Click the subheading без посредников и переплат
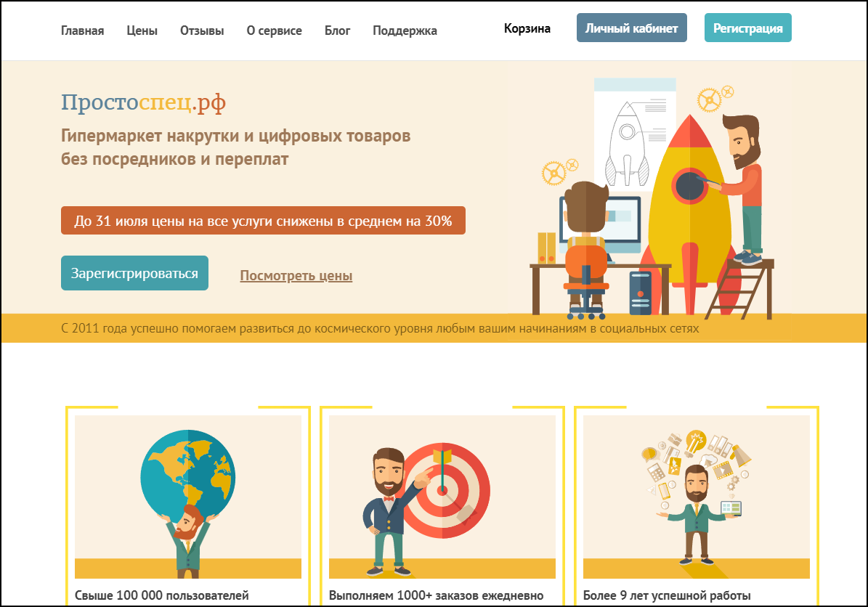The image size is (868, 607). pos(175,159)
